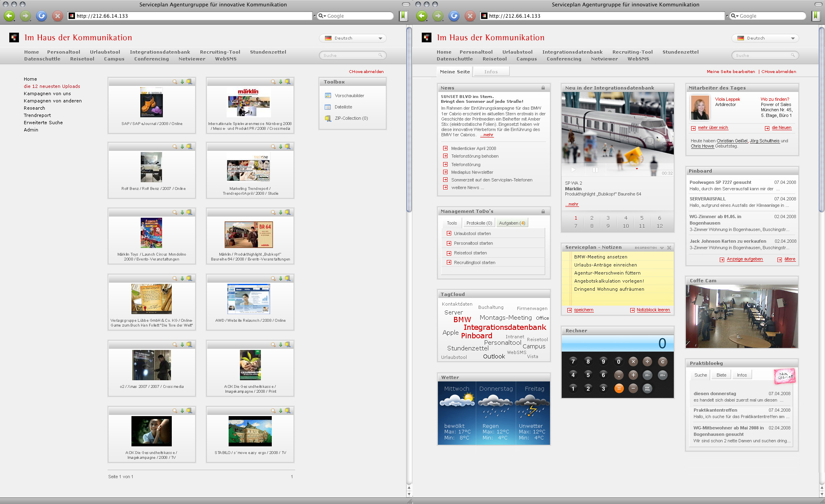Click digit 7 on the Rechner keypad
The height and width of the screenshot is (504, 825).
[573, 362]
